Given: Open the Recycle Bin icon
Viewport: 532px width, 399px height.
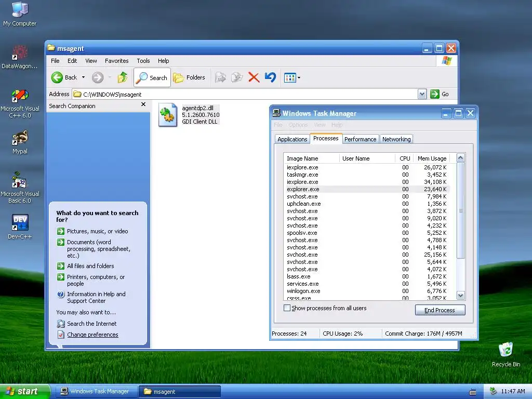Looking at the screenshot, I should (506, 354).
